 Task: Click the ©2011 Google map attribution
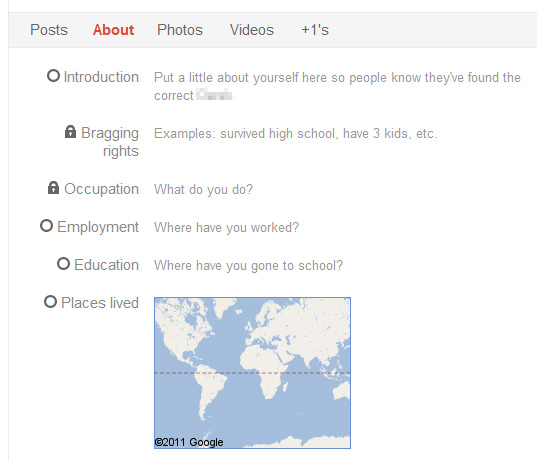point(189,442)
